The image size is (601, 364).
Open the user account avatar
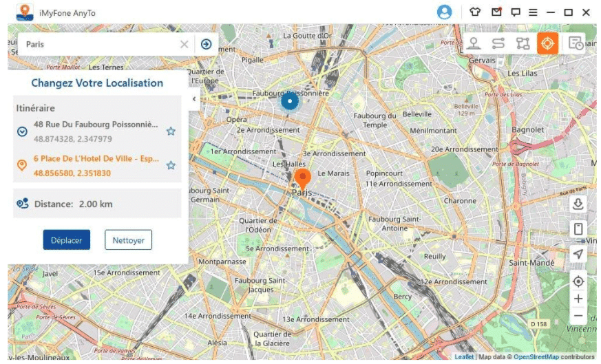445,12
